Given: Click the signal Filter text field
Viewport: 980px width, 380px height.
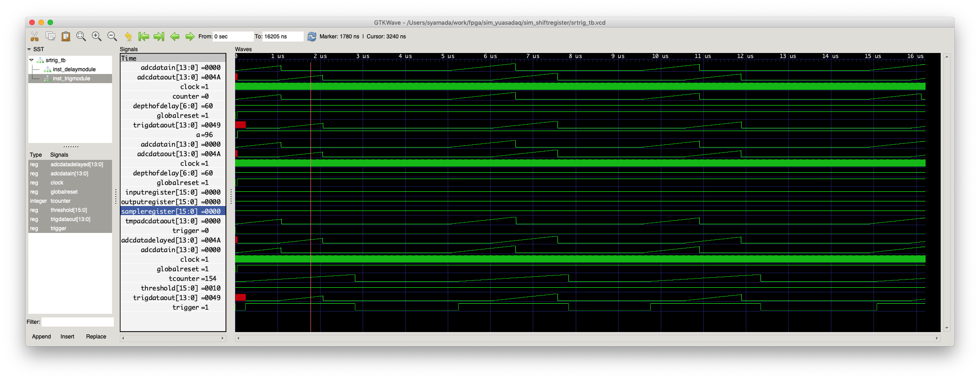Looking at the screenshot, I should tap(77, 322).
